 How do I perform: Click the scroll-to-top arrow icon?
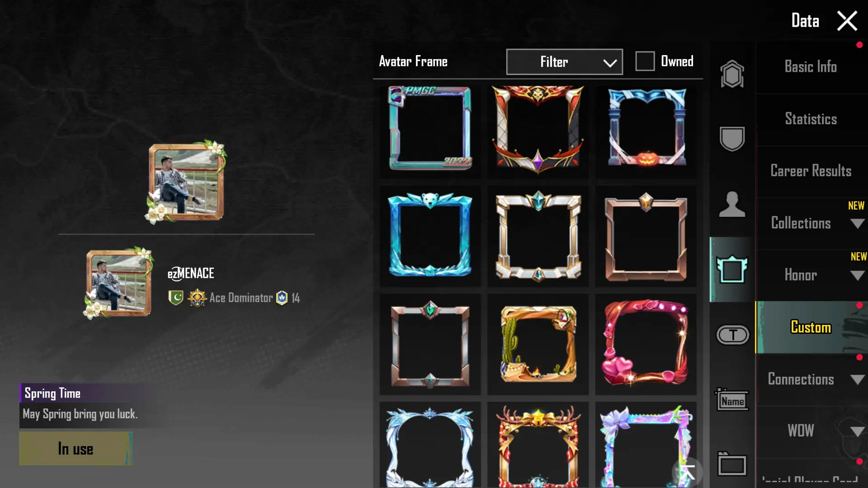(688, 472)
